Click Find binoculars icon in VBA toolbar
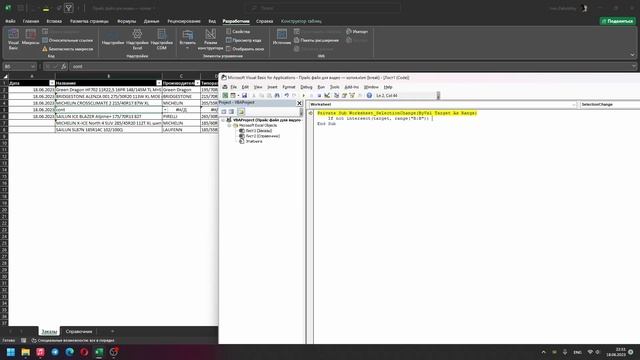Viewport: 640px width, 360px height. coord(277,96)
